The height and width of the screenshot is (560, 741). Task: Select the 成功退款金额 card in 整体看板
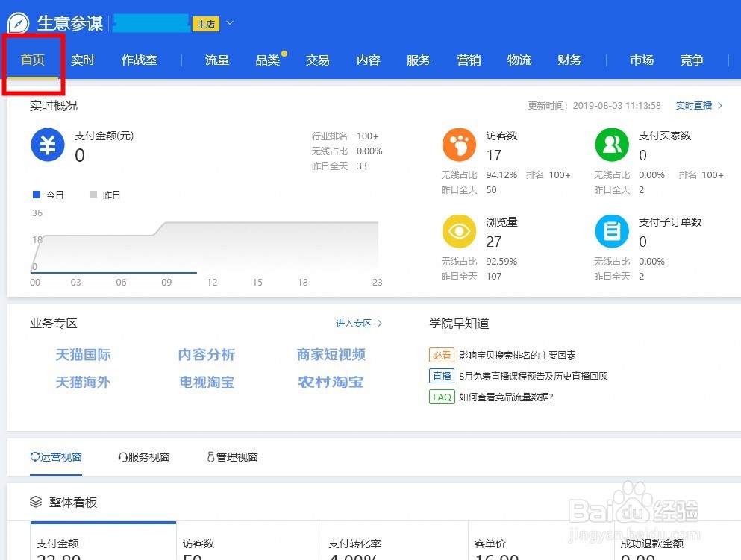(x=678, y=541)
